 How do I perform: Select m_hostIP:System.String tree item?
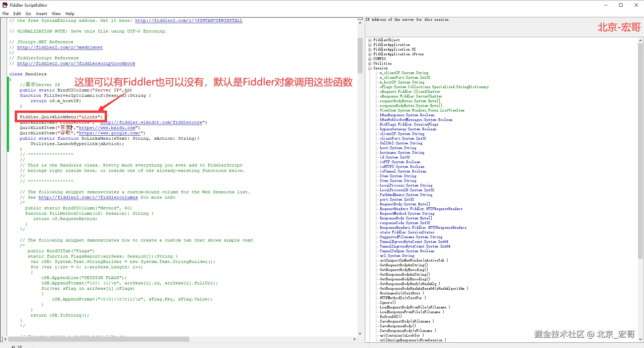(x=402, y=82)
